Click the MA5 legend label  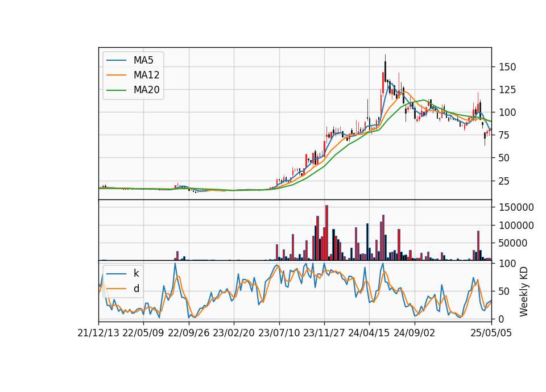[x=143, y=60]
